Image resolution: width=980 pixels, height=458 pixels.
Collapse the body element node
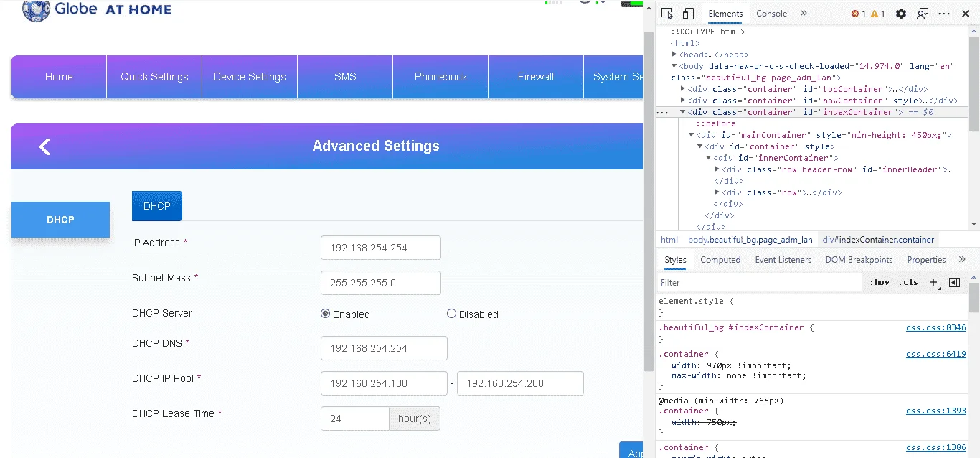[674, 66]
